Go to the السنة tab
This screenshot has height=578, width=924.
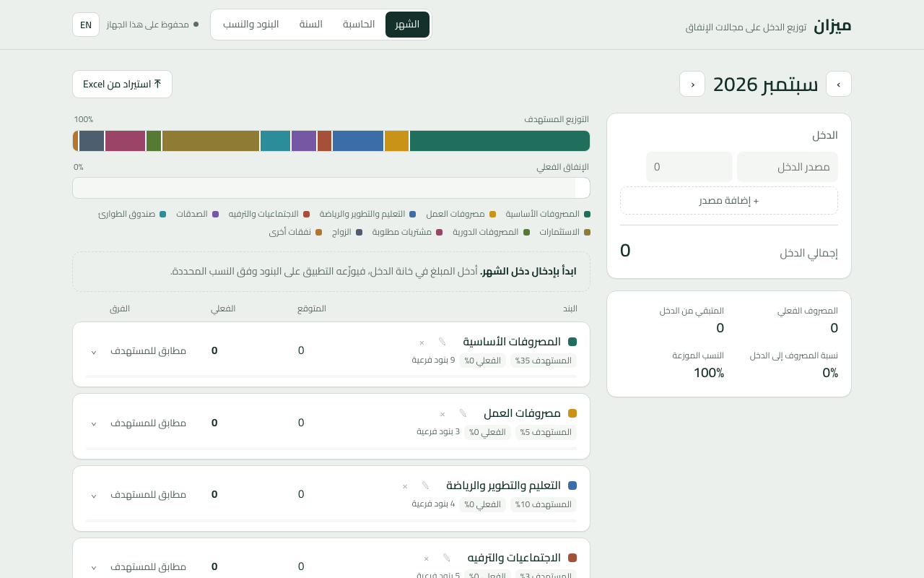311,25
